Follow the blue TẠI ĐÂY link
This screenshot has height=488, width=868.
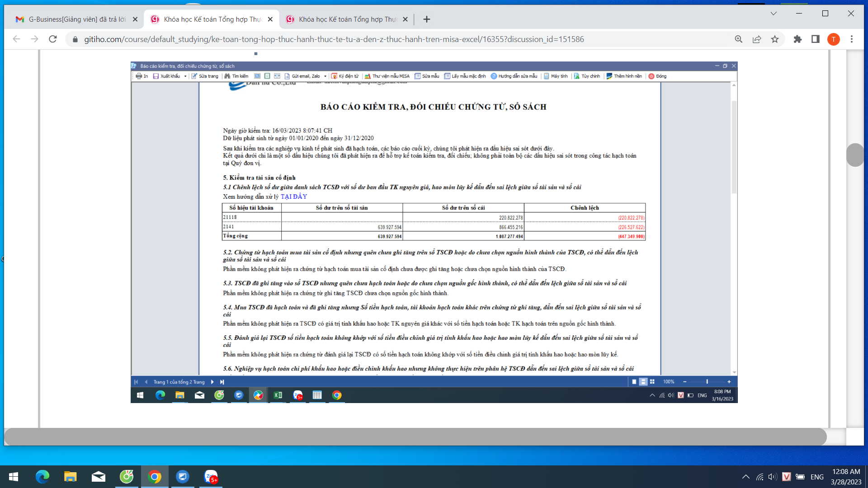coord(294,197)
